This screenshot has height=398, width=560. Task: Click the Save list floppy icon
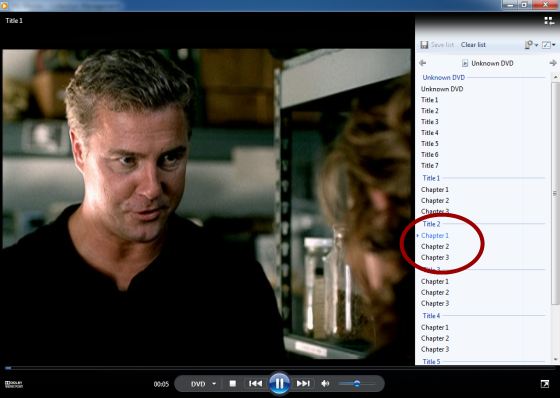coord(424,45)
